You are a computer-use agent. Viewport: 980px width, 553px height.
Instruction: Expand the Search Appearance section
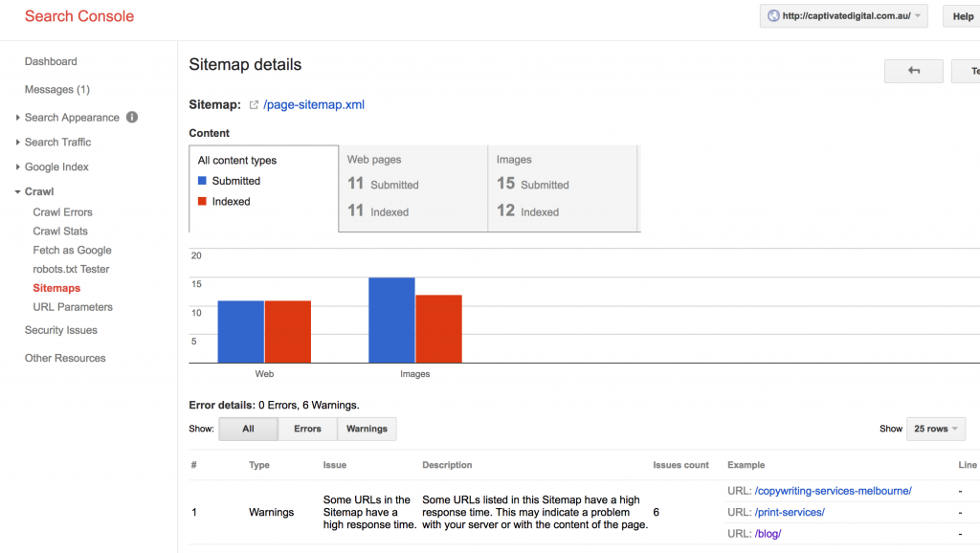coord(17,118)
